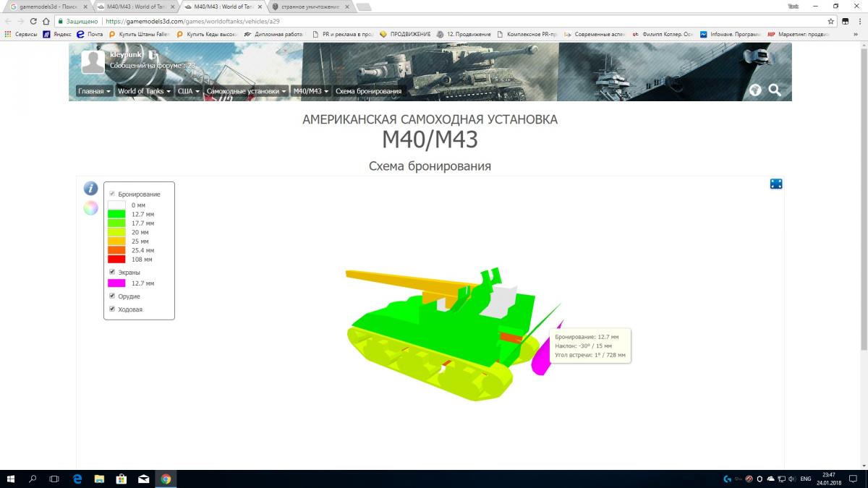Select the 17.7 мм armor swatch
This screenshot has width=868, height=488.
[116, 223]
